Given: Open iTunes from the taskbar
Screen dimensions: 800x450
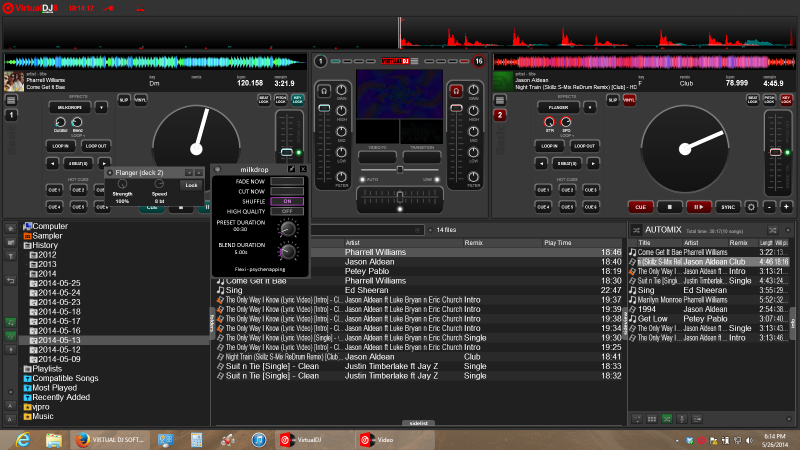Looking at the screenshot, I should pyautogui.click(x=259, y=439).
